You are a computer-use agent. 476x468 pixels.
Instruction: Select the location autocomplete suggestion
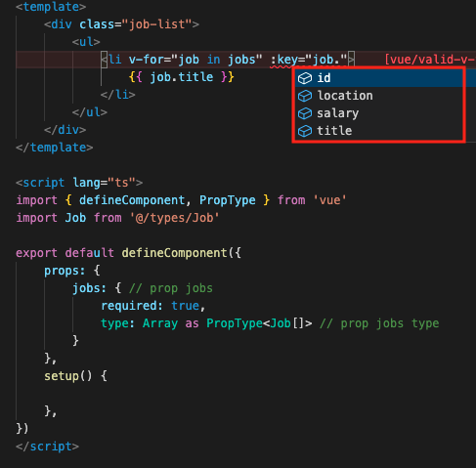click(x=379, y=96)
